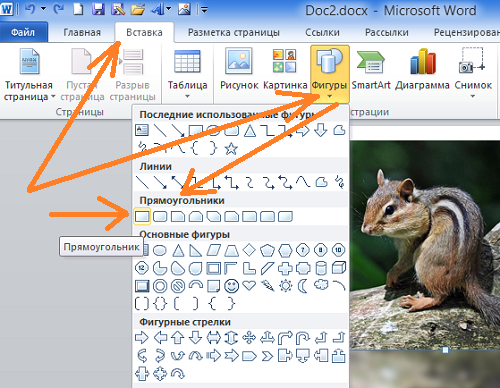Click the Рисунок insert picture button

[239, 70]
